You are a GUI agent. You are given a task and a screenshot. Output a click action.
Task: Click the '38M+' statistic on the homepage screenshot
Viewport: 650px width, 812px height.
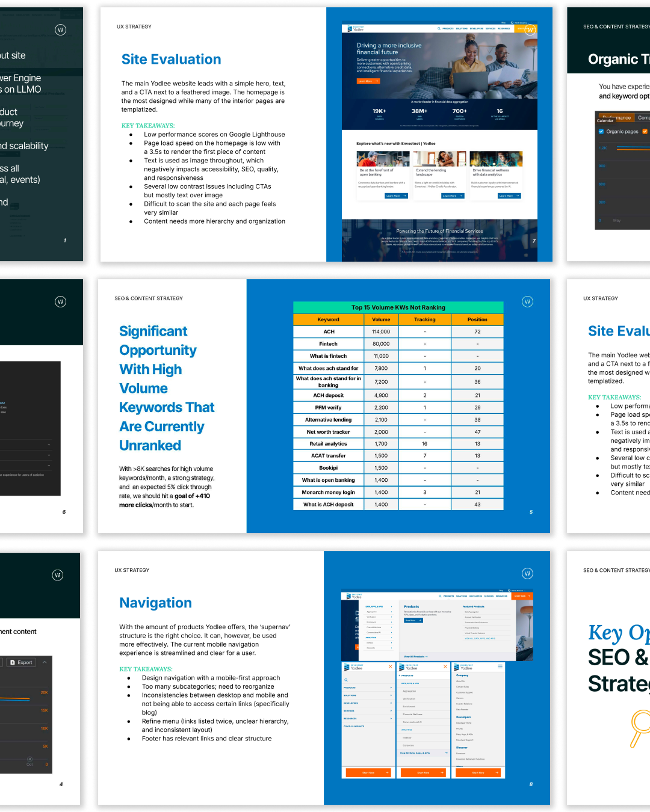click(419, 111)
